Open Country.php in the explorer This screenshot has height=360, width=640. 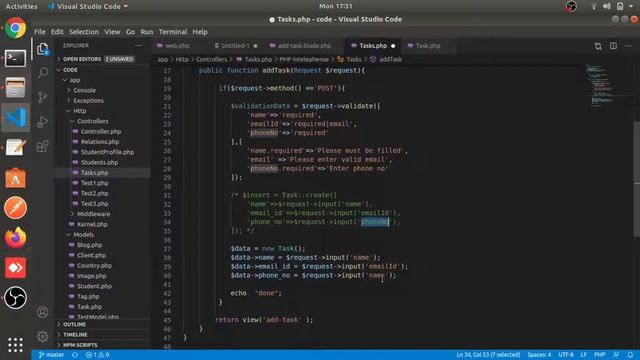[x=102, y=265]
